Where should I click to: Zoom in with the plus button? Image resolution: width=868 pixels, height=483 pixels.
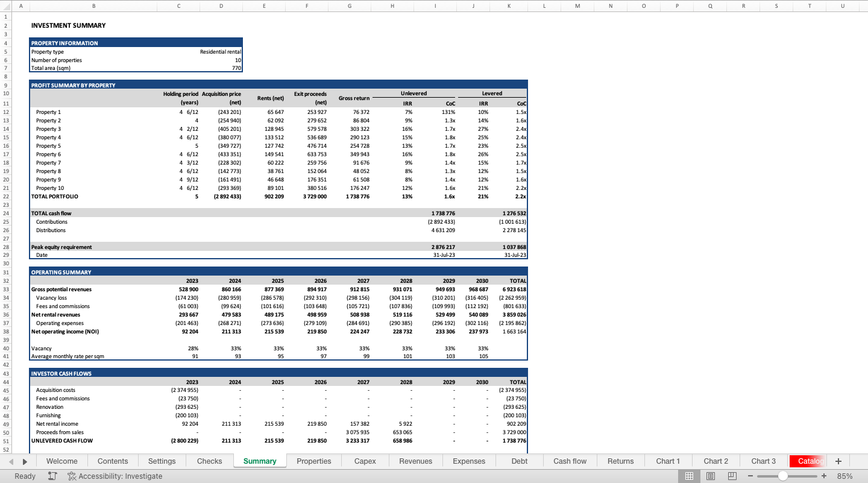824,476
